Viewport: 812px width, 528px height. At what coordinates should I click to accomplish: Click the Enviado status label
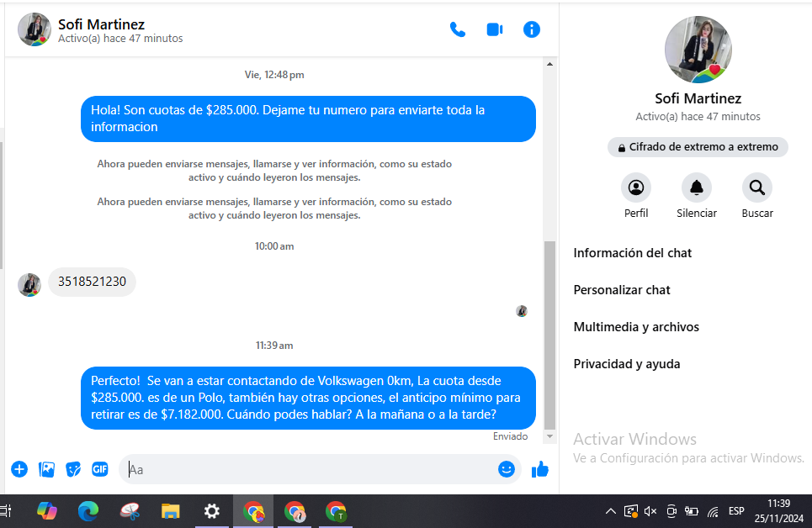(x=510, y=436)
